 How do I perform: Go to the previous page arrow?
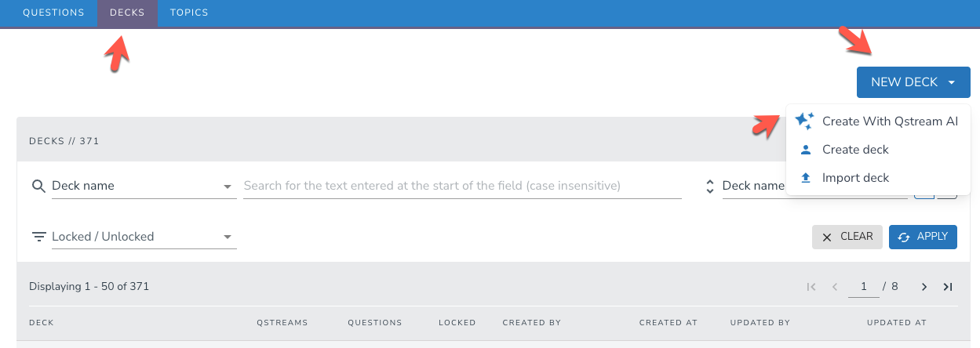[835, 287]
